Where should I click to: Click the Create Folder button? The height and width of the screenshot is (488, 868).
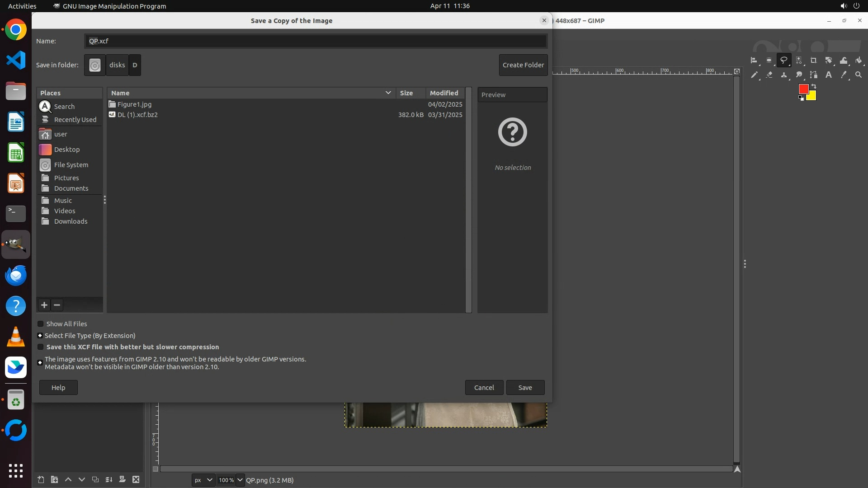tap(523, 65)
